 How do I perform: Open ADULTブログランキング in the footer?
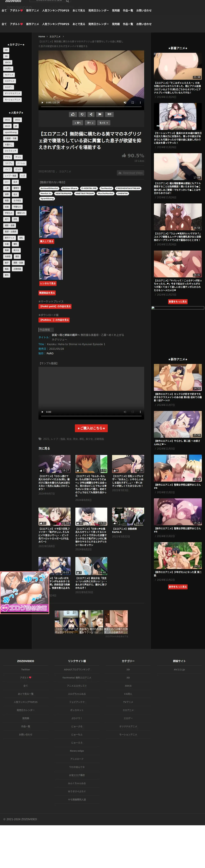(x=77, y=670)
